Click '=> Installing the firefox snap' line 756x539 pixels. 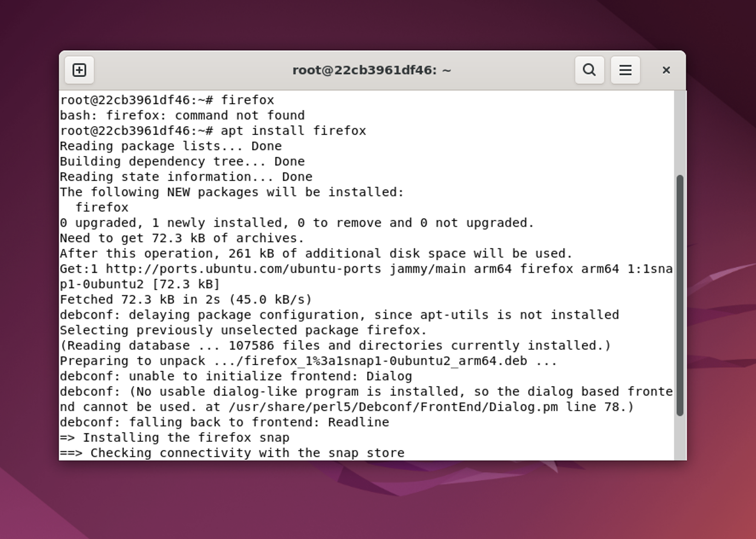[x=175, y=438]
